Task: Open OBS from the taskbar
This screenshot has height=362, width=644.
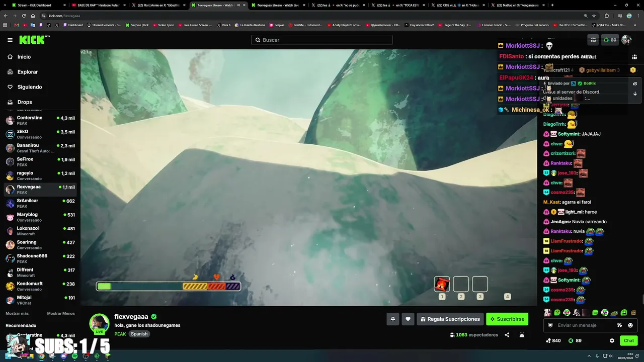Action: click(86, 356)
